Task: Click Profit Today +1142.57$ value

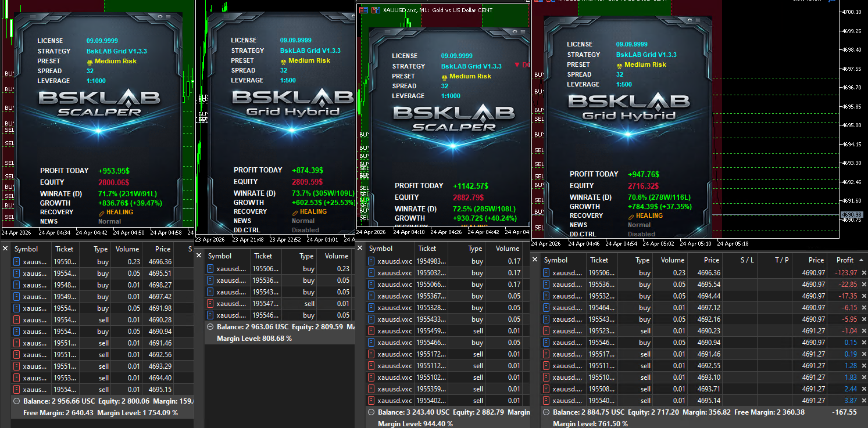Action: (x=470, y=186)
